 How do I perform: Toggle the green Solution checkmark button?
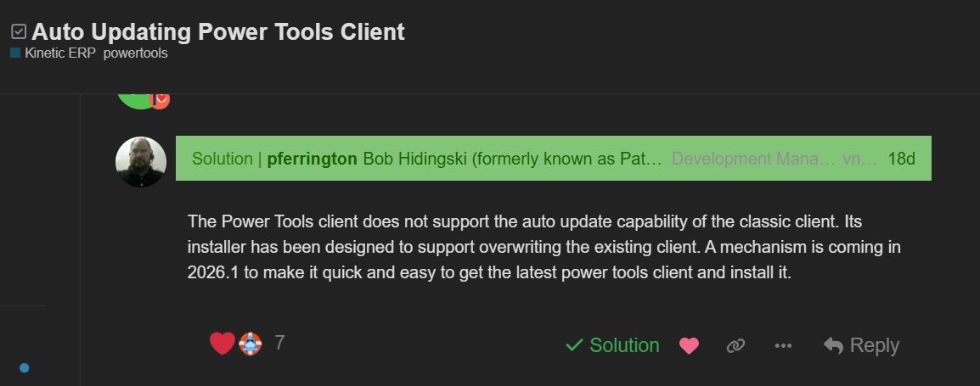pyautogui.click(x=612, y=345)
